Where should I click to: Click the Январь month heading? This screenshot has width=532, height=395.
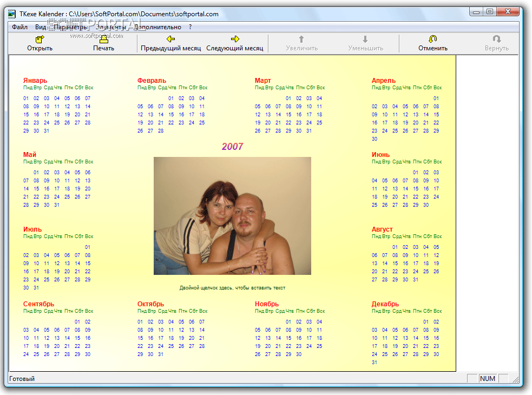pos(35,81)
